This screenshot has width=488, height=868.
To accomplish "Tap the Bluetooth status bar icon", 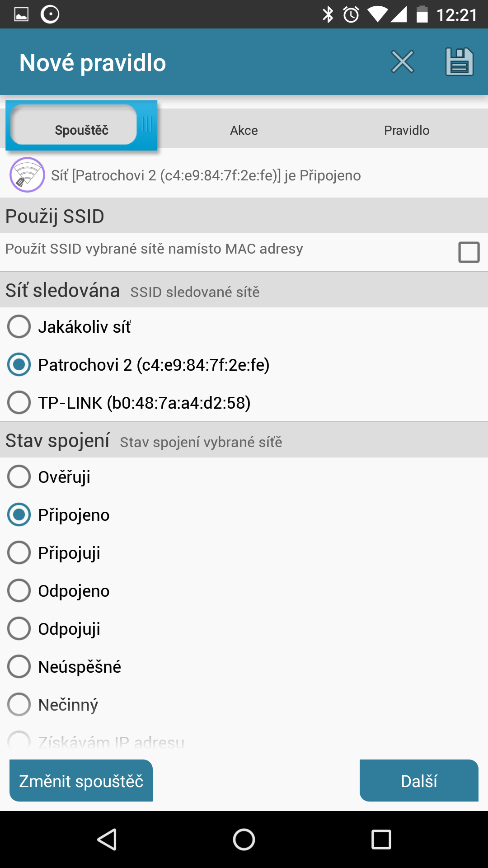I will [x=328, y=14].
